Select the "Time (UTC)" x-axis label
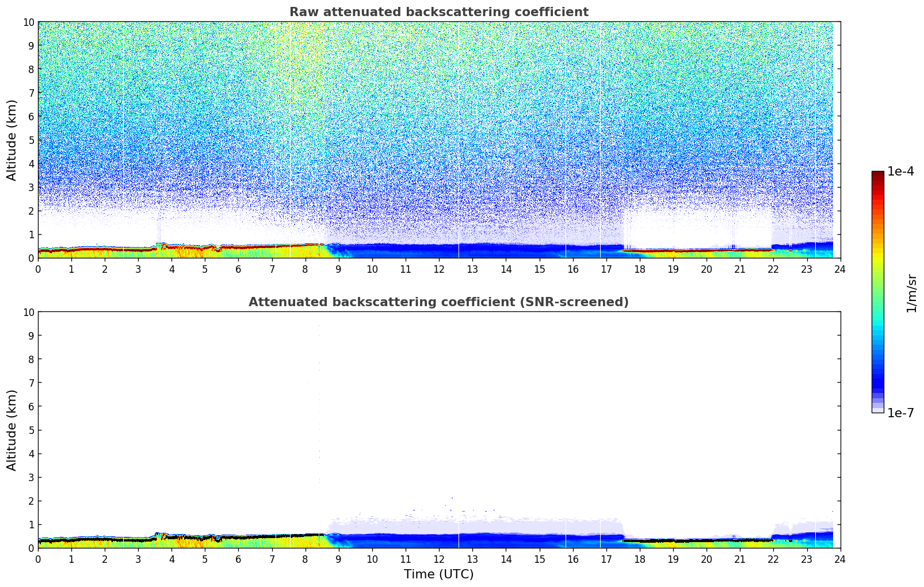The image size is (924, 587). click(439, 574)
